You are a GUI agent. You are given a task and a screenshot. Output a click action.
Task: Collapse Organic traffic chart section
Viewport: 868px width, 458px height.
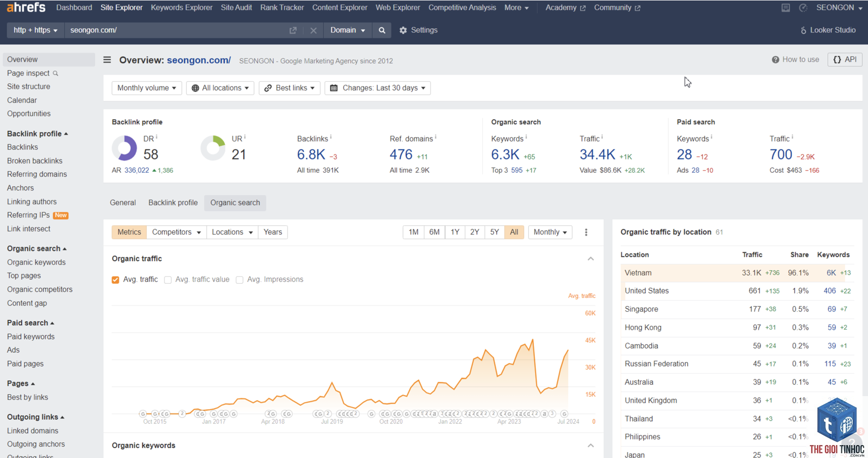click(x=591, y=259)
